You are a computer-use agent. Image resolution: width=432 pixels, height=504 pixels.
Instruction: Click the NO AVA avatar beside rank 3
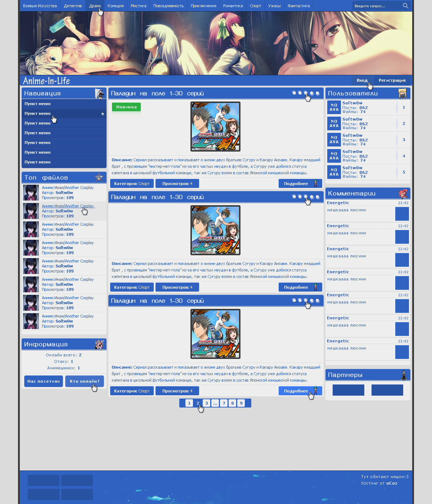tap(334, 140)
